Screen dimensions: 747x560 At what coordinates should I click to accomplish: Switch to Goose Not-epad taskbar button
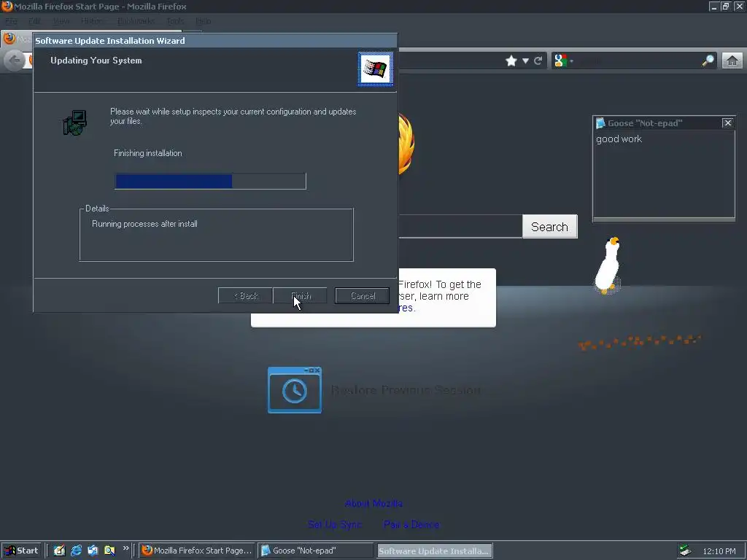316,551
